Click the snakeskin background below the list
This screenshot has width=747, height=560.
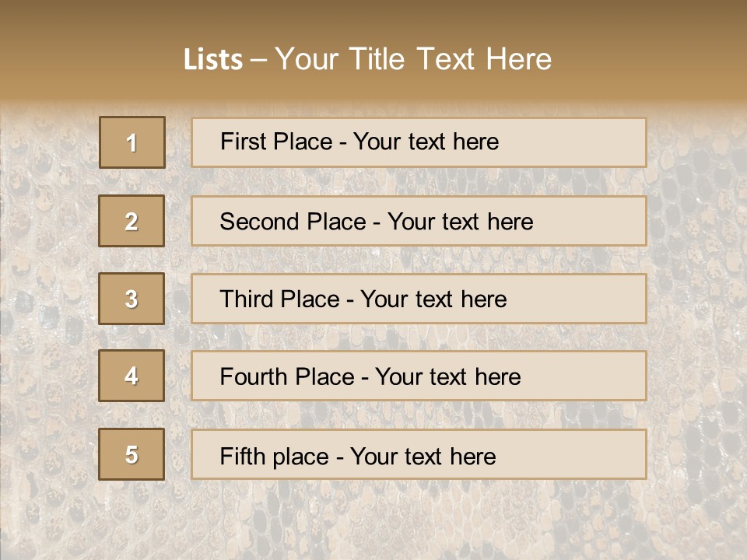click(373, 520)
